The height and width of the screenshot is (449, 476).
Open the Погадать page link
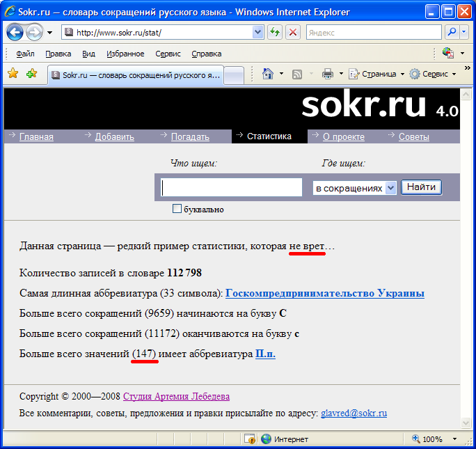pos(190,137)
